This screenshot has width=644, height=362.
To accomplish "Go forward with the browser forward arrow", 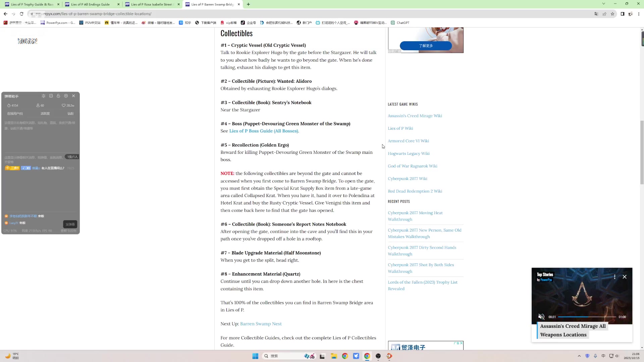I will tap(13, 14).
